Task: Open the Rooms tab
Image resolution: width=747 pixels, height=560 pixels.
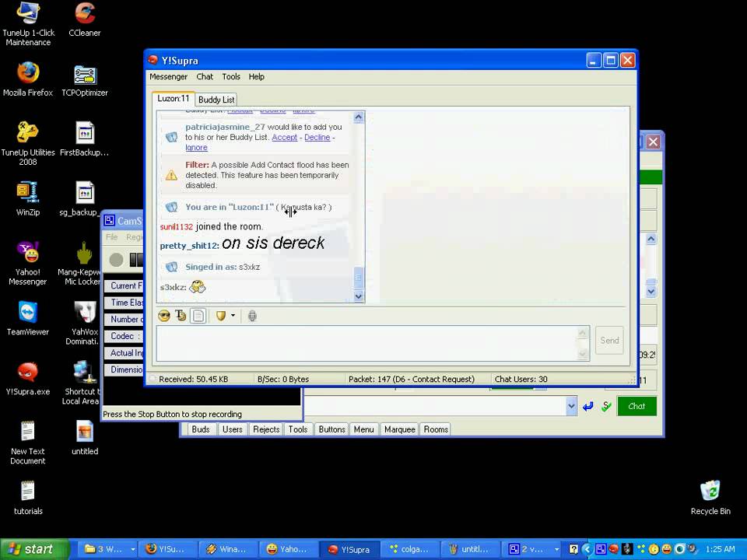Action: click(436, 429)
